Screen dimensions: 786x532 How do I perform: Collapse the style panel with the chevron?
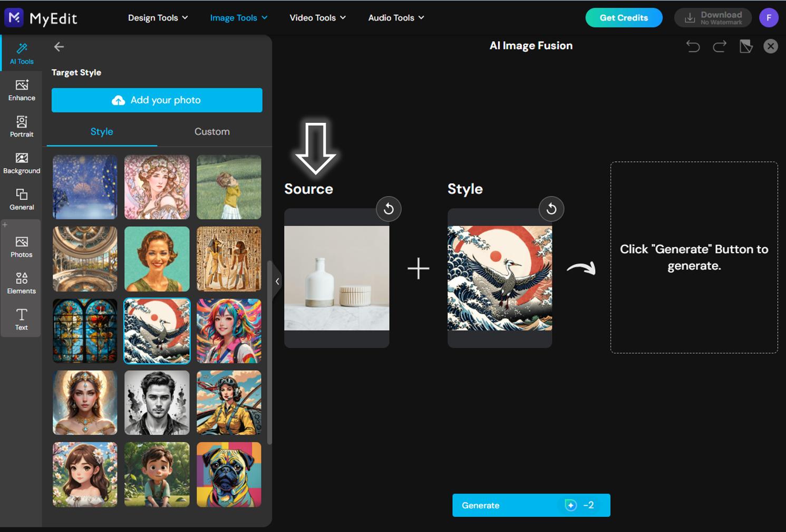(x=278, y=281)
